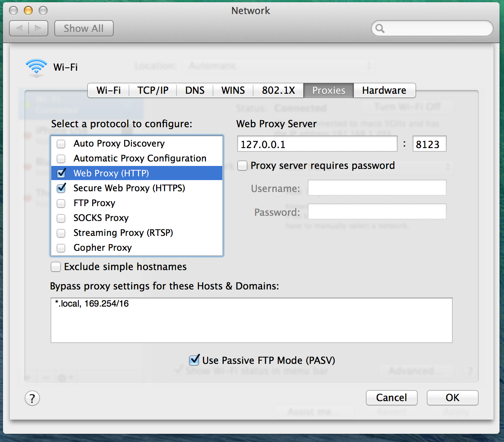This screenshot has width=504, height=442.
Task: Uncheck Web Proxy (HTTP) checkbox
Action: pyautogui.click(x=61, y=173)
